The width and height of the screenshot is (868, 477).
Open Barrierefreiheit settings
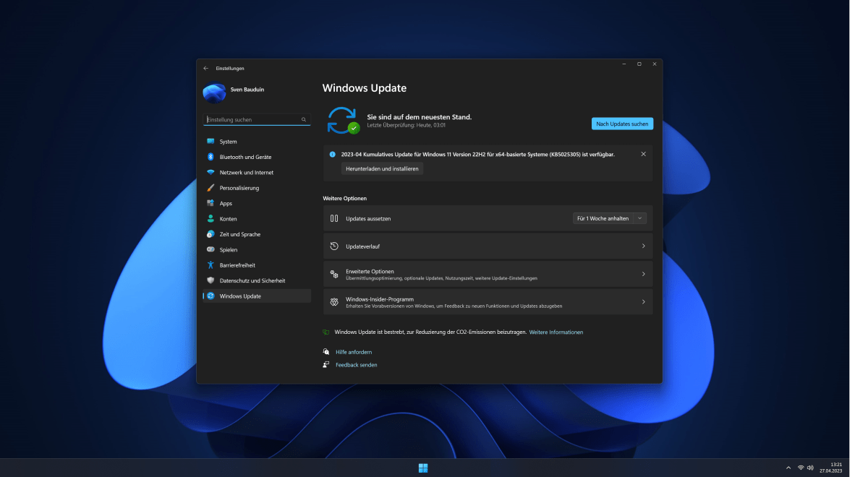[x=257, y=265]
